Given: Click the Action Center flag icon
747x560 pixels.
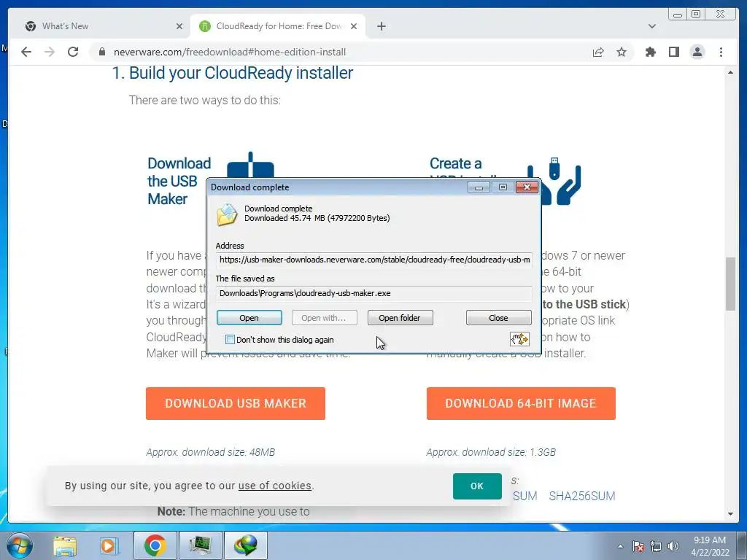Looking at the screenshot, I should click(638, 546).
